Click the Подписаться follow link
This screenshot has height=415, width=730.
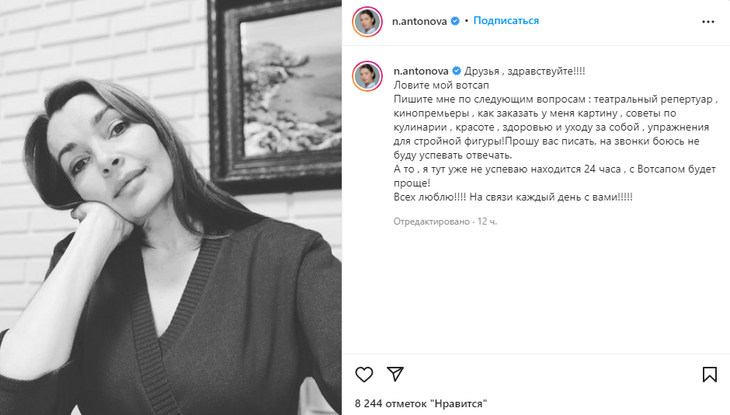click(x=506, y=21)
